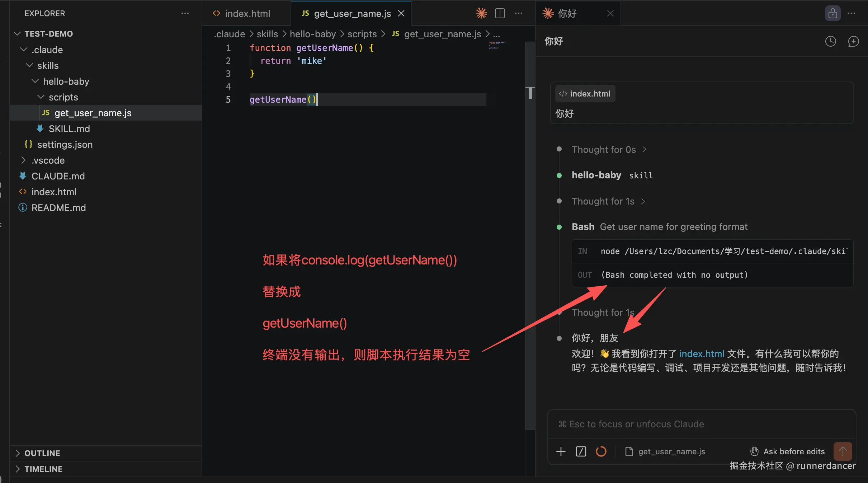Click skills in the breadcrumb path

(x=267, y=34)
